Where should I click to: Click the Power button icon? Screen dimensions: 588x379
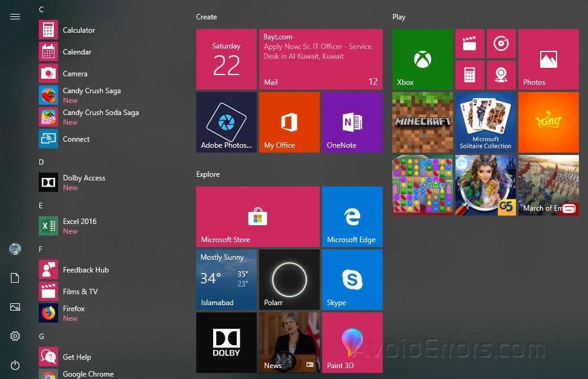coord(15,365)
